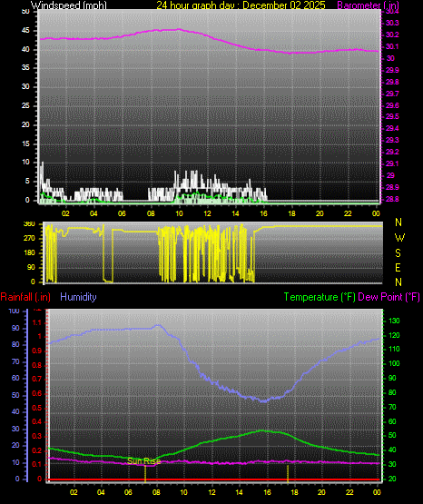Image resolution: width=423 pixels, height=504 pixels.
Task: Click the 360 value on wind direction axis
Action: click(29, 224)
